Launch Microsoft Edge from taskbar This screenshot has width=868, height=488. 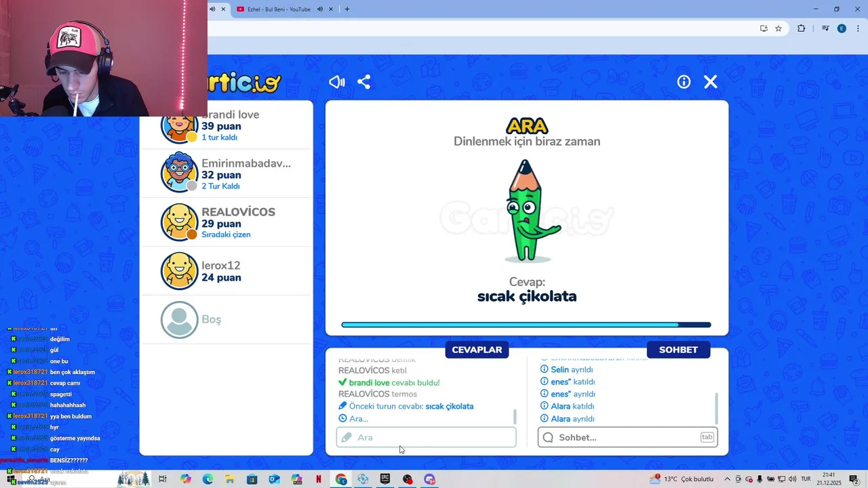[208, 479]
